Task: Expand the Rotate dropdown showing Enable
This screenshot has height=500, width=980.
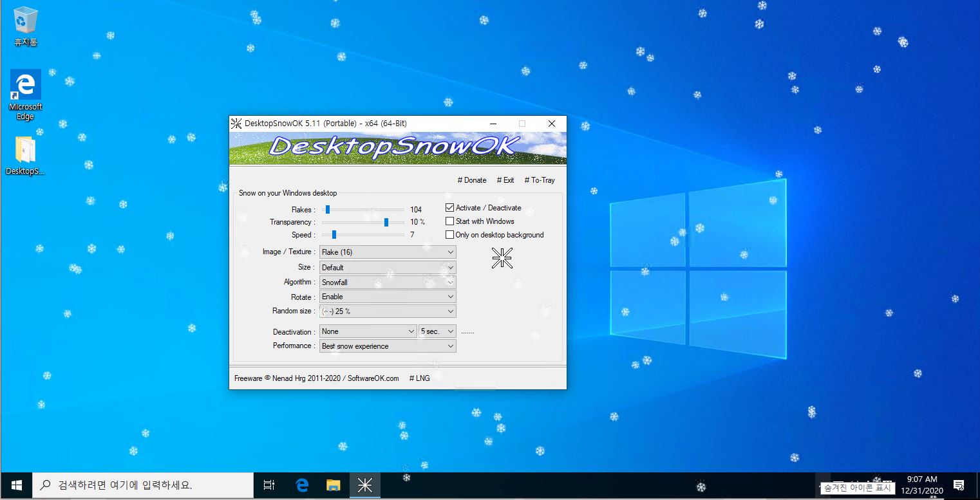Action: point(388,297)
